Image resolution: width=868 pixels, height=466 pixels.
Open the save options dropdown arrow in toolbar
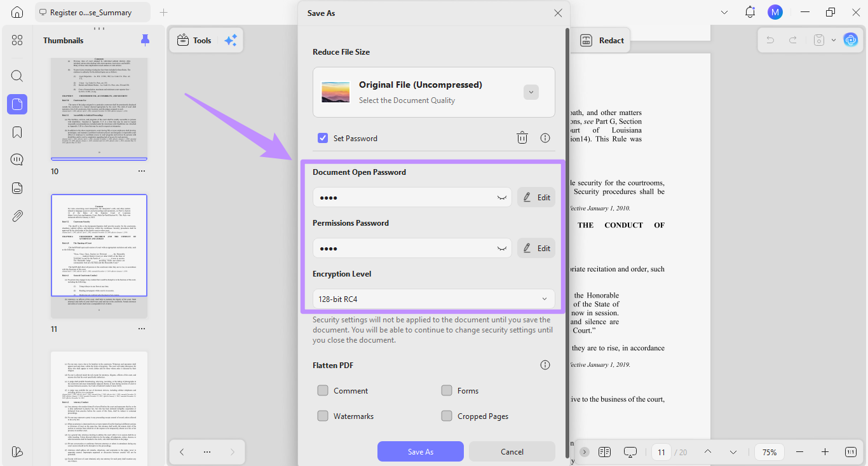click(x=833, y=40)
